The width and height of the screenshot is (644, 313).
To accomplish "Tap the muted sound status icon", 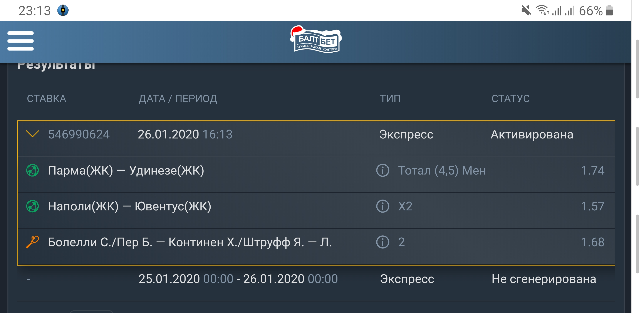I will point(526,11).
